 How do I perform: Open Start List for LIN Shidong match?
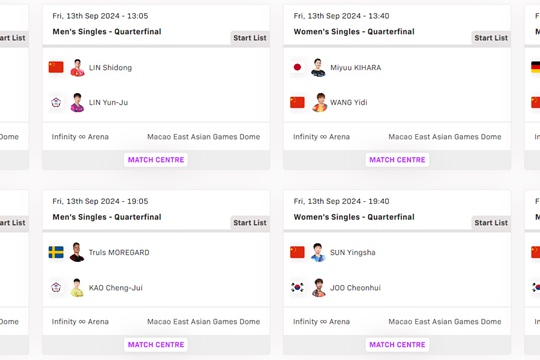250,38
